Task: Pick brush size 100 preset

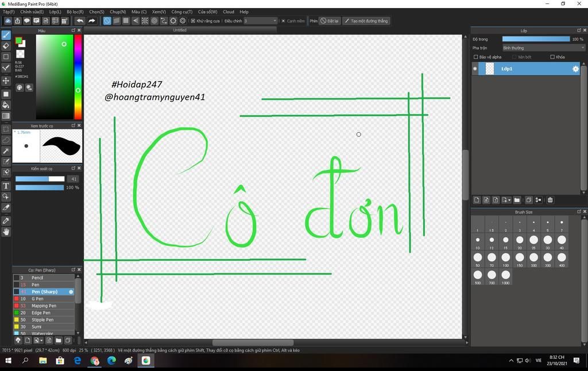Action: tap(505, 258)
